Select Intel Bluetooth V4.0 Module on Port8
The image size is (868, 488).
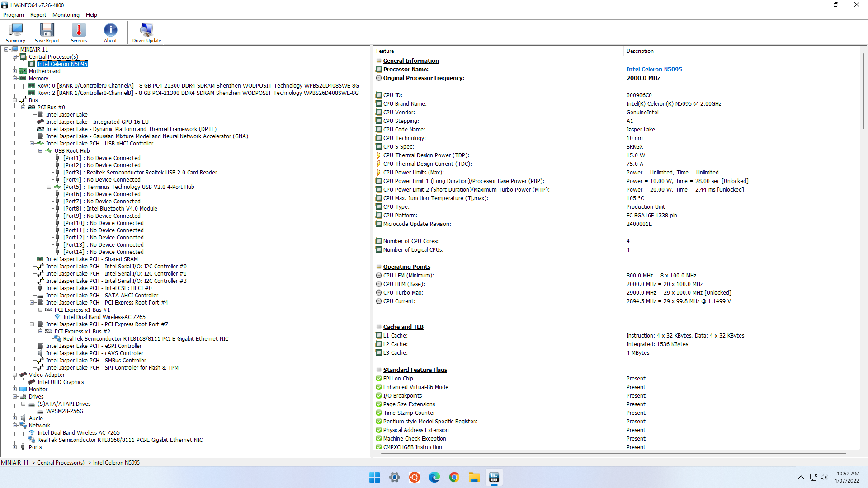pos(110,209)
